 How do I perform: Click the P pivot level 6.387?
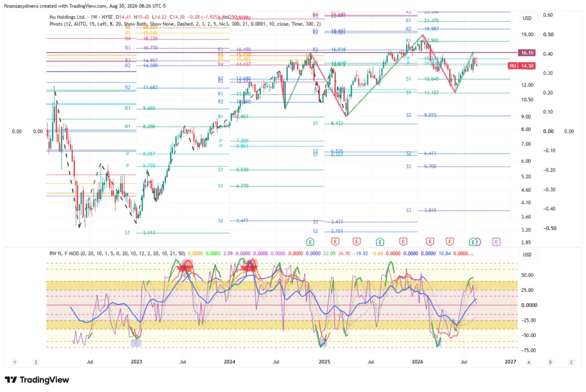tap(149, 153)
